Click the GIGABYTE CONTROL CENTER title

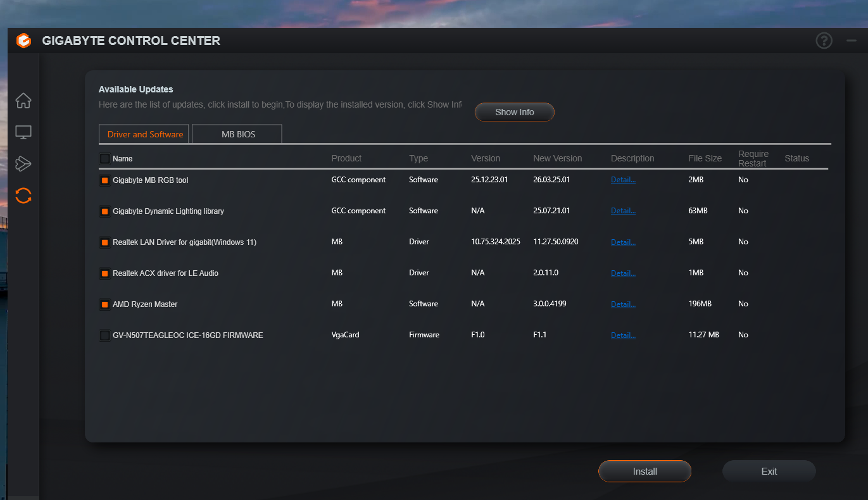click(x=131, y=41)
